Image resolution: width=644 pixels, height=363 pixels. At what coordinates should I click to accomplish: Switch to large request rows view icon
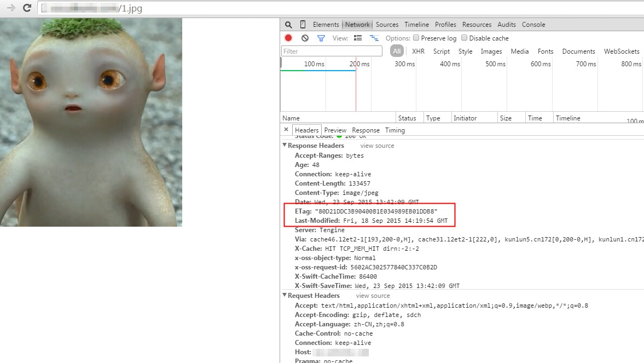(358, 38)
